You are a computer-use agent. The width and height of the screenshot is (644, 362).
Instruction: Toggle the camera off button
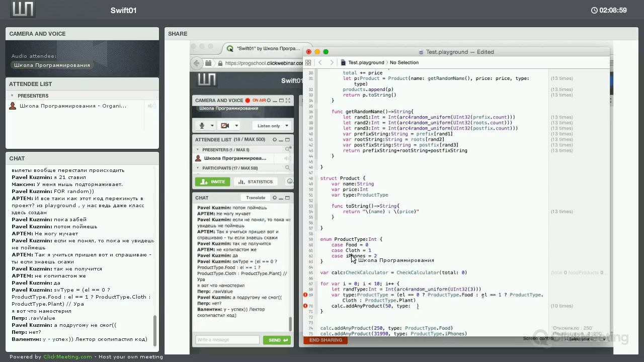225,126
